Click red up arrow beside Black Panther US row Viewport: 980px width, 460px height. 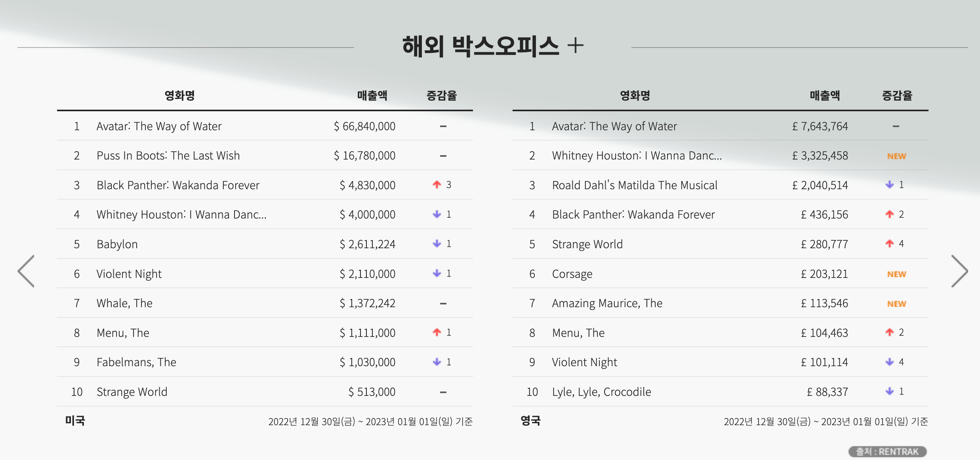(437, 185)
